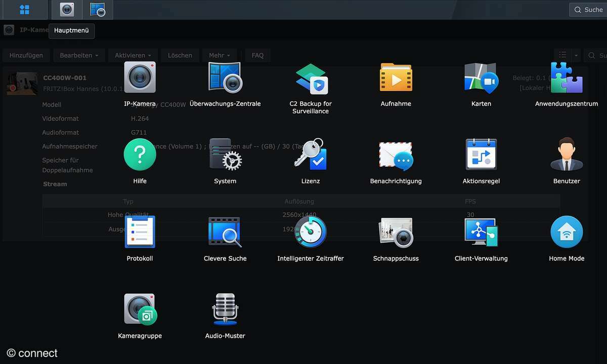
Task: Open the Aktionsregel app
Action: point(481,155)
